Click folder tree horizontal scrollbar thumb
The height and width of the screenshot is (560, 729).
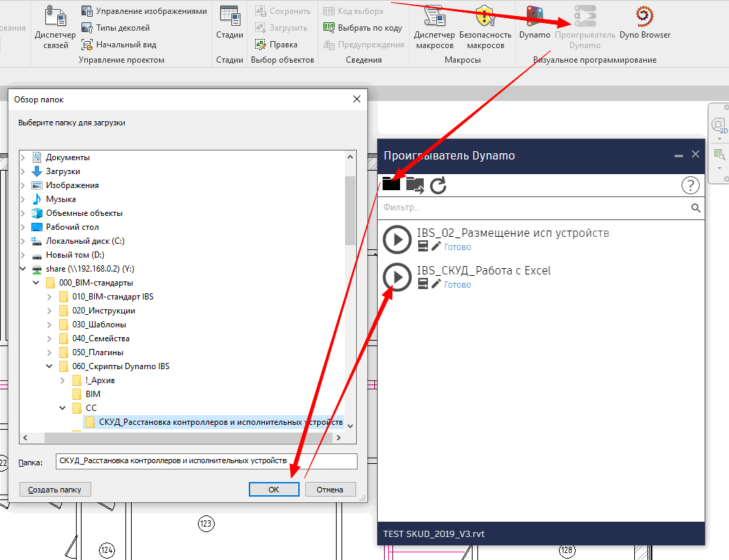tap(188, 438)
